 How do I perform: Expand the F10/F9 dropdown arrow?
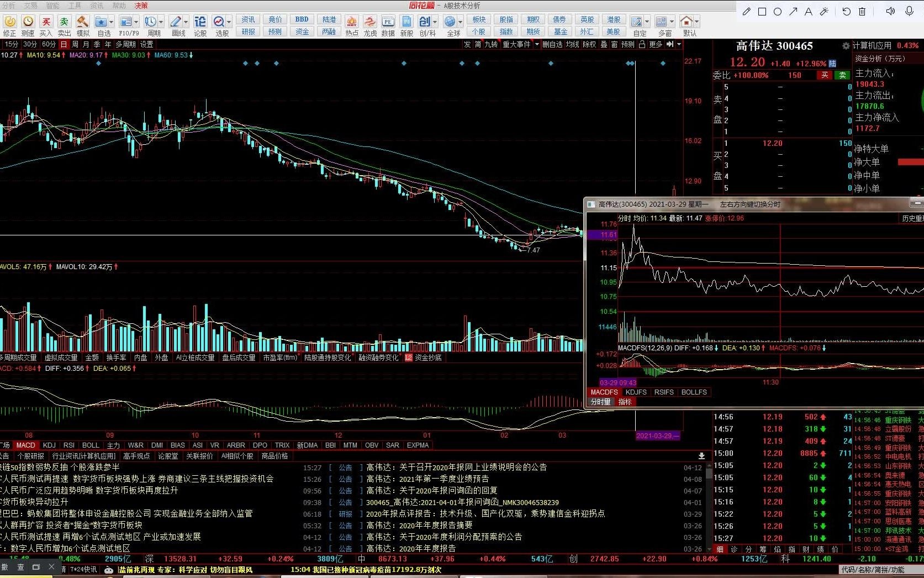pos(136,22)
